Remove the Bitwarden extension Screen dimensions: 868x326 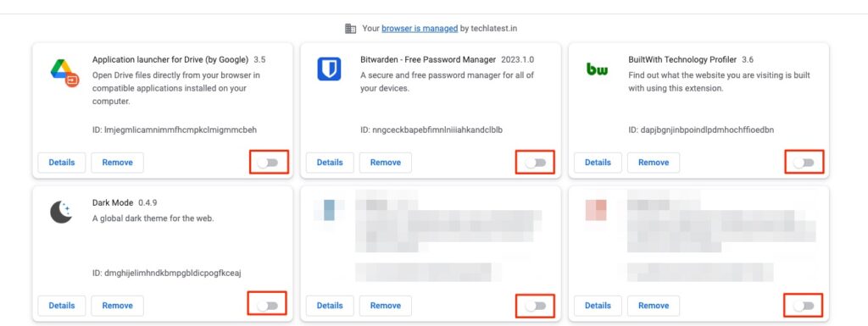point(386,163)
